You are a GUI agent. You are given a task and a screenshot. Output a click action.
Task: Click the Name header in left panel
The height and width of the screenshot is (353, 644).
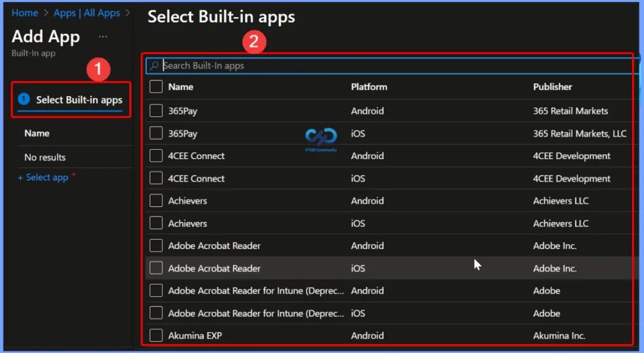pyautogui.click(x=37, y=133)
